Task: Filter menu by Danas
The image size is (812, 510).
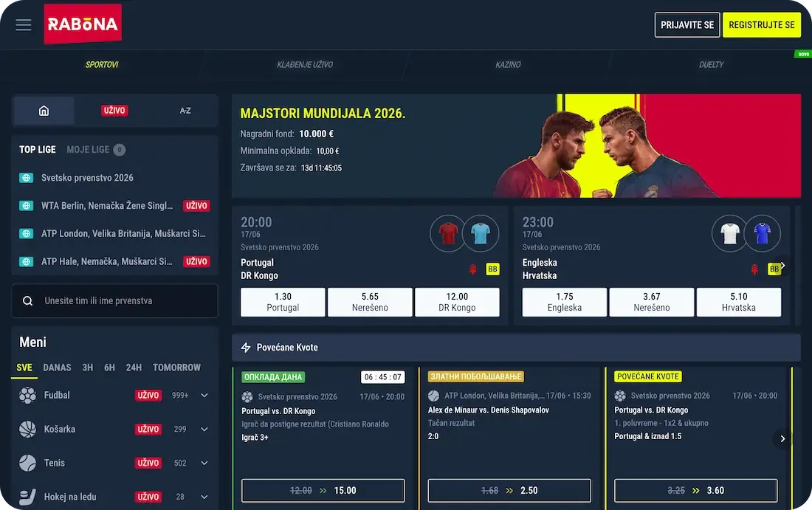Action: [x=57, y=368]
